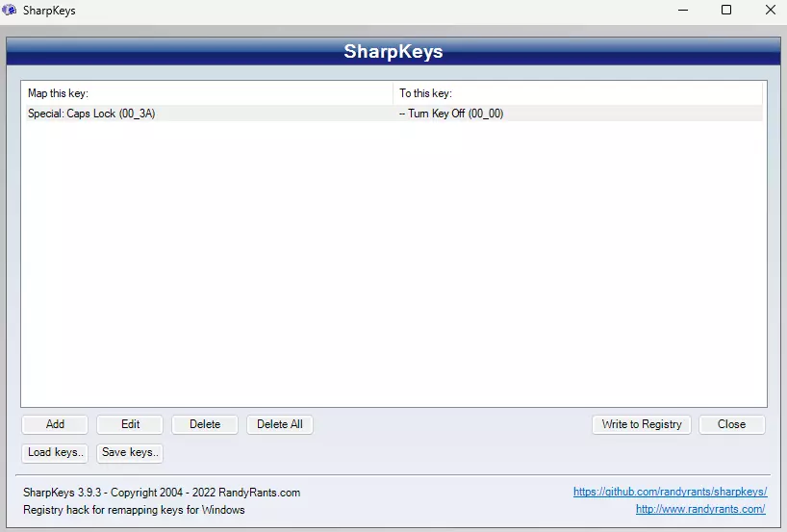
Task: Maximize the SharpKeys window
Action: click(726, 10)
